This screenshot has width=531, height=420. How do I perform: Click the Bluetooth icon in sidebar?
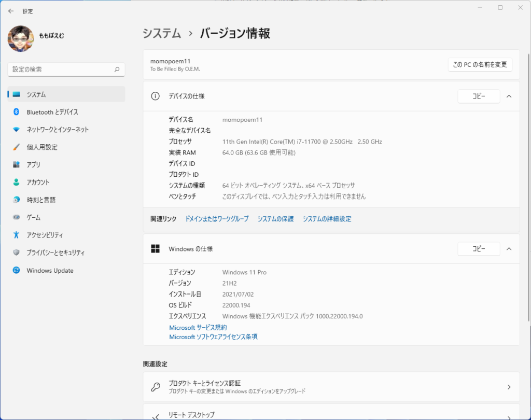(x=16, y=112)
